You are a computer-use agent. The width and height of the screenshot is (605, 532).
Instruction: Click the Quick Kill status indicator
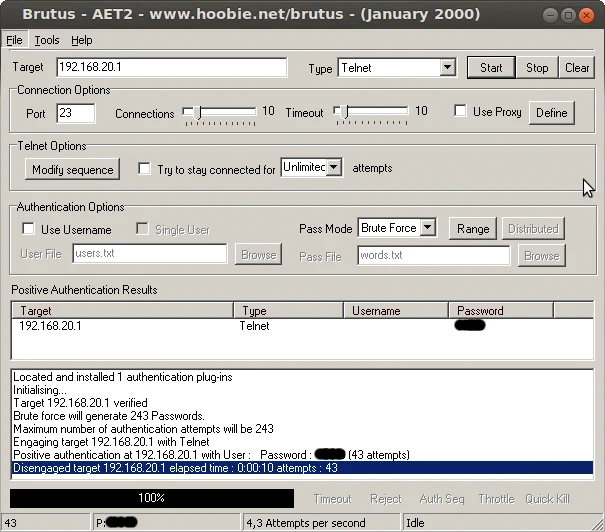(x=547, y=499)
